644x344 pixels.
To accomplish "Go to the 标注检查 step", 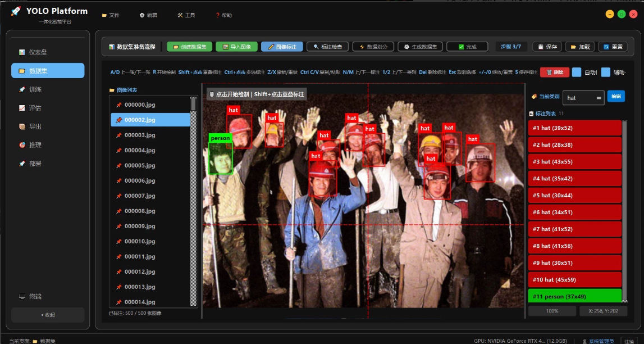I will [x=328, y=47].
